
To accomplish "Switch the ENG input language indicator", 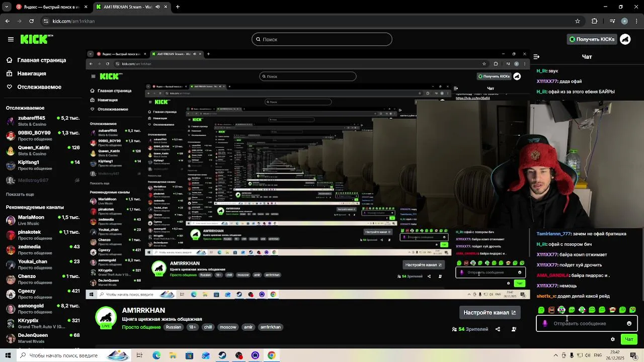I will click(x=598, y=355).
